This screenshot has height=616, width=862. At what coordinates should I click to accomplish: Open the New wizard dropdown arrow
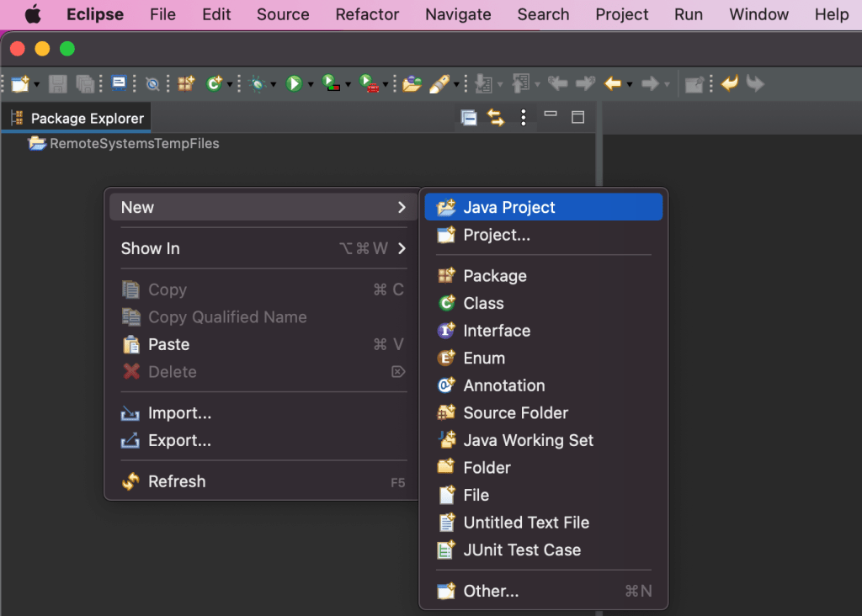click(x=37, y=85)
